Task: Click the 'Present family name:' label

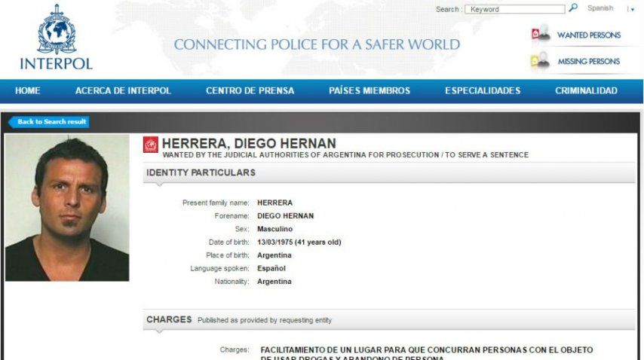Action: [216, 203]
